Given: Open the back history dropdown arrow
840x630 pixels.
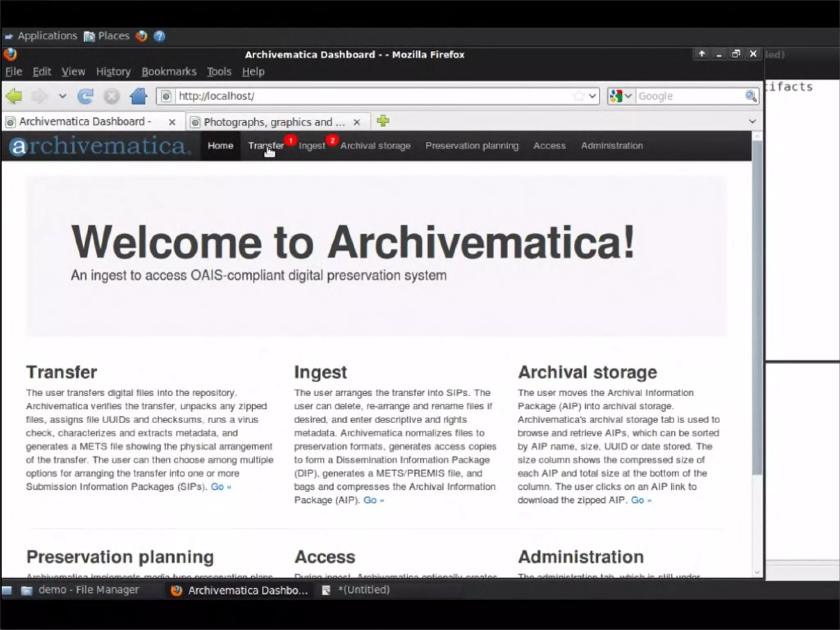Looking at the screenshot, I should click(62, 96).
